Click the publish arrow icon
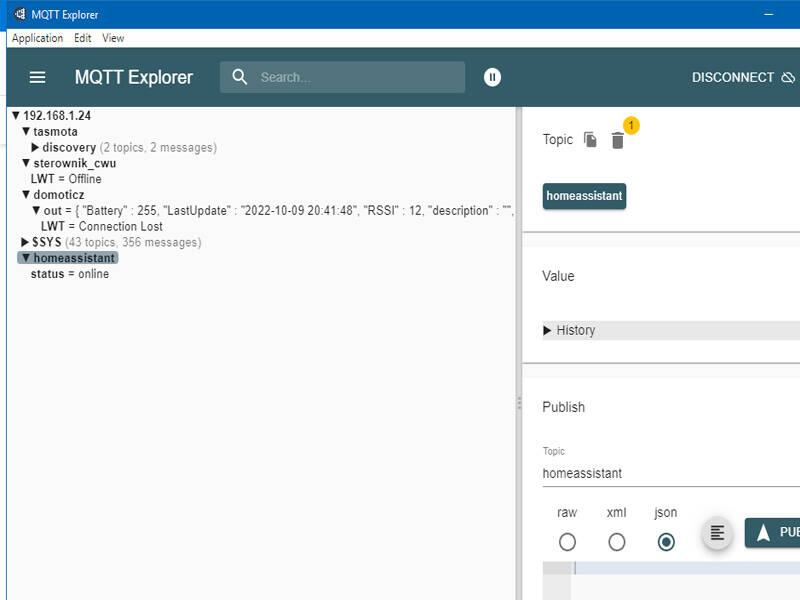Screen dimensions: 800x600 (x=763, y=533)
